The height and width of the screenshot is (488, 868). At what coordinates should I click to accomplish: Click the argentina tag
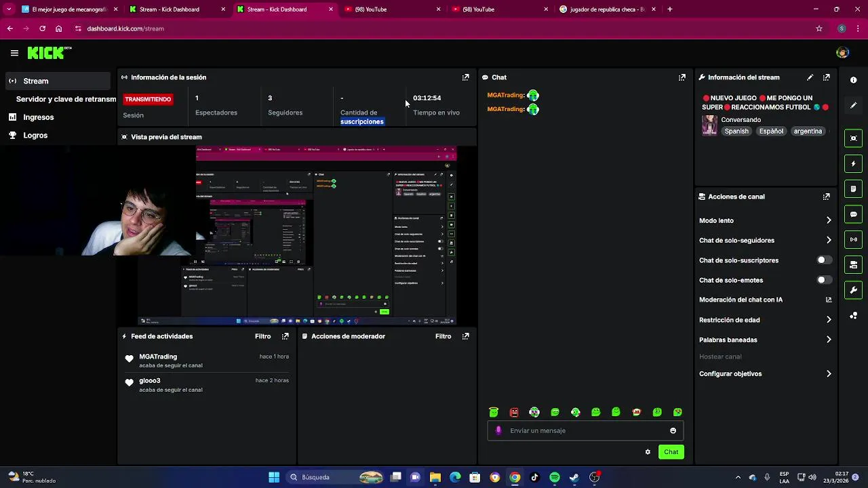point(808,131)
